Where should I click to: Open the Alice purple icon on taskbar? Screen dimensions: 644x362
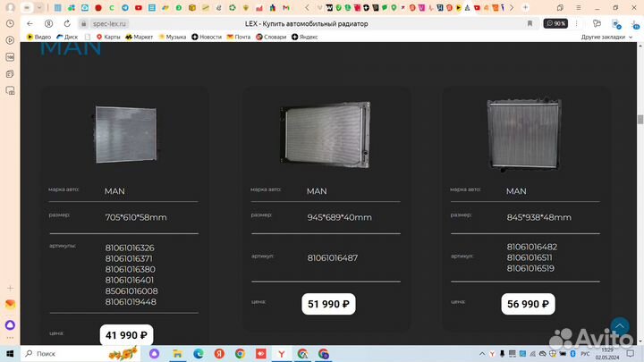[154, 353]
